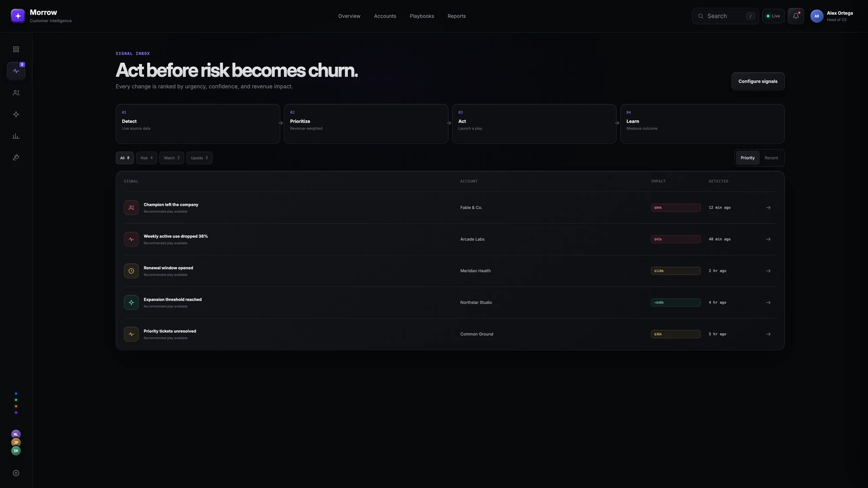
Task: Click the Expansion threshold reached sparkle icon
Action: point(131,303)
